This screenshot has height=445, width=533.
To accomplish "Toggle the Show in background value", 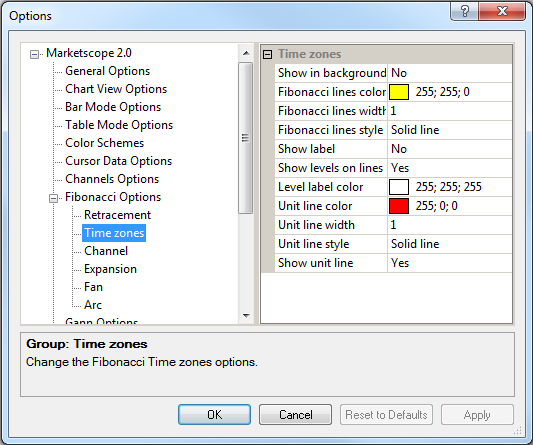I will [x=449, y=73].
